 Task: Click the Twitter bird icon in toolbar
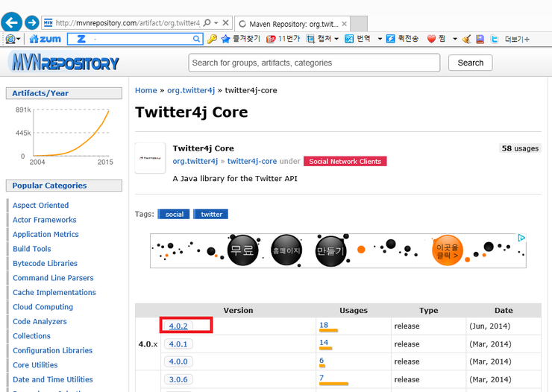coord(495,39)
